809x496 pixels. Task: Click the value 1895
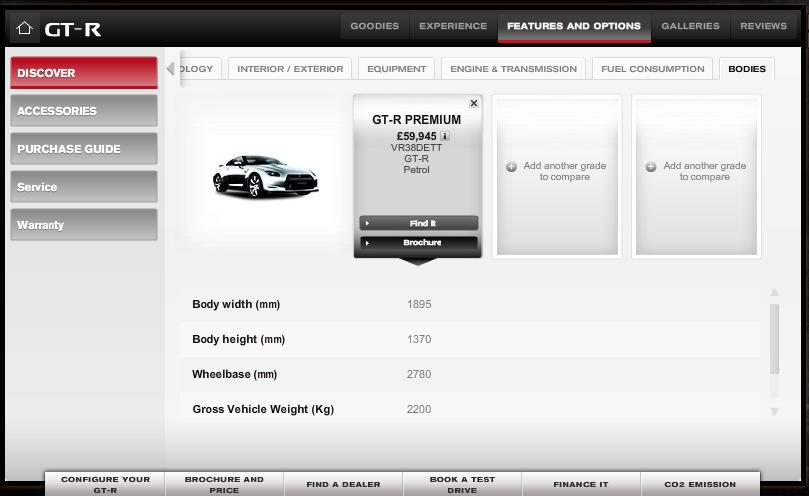tap(419, 305)
